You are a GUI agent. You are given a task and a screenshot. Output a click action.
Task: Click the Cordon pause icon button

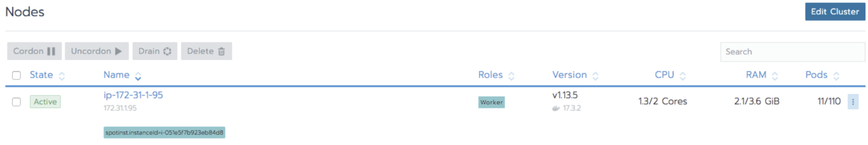[34, 51]
